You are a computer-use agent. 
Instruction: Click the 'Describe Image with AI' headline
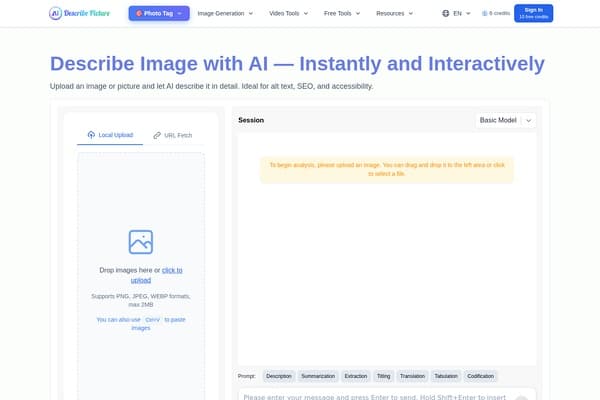click(297, 64)
